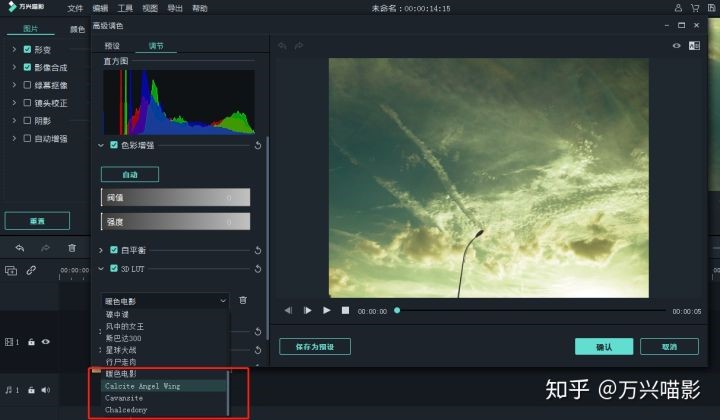Open the A/B comparison view icon
The width and height of the screenshot is (720, 420).
tap(694, 46)
